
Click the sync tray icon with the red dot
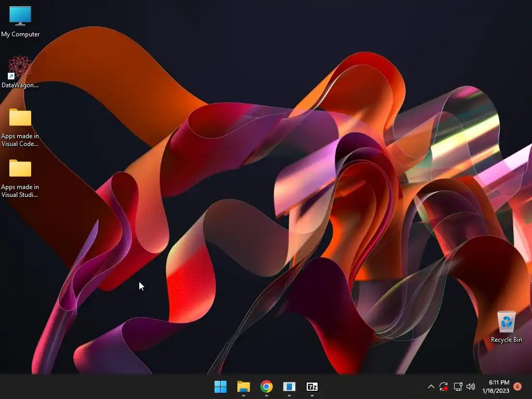444,387
